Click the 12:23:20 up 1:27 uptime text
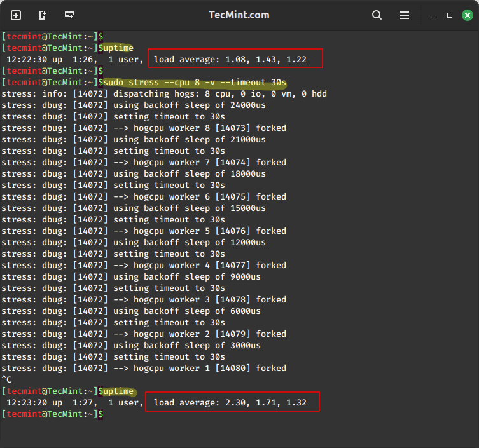 point(52,402)
